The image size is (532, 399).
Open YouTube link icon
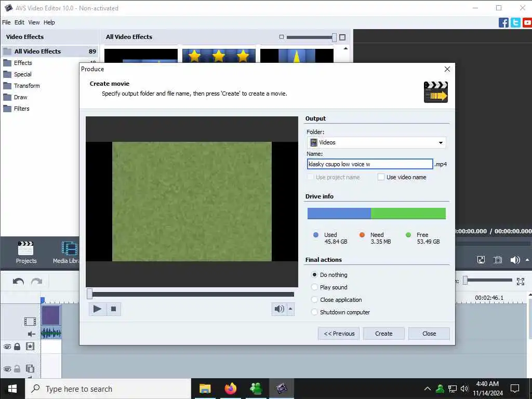pos(527,23)
